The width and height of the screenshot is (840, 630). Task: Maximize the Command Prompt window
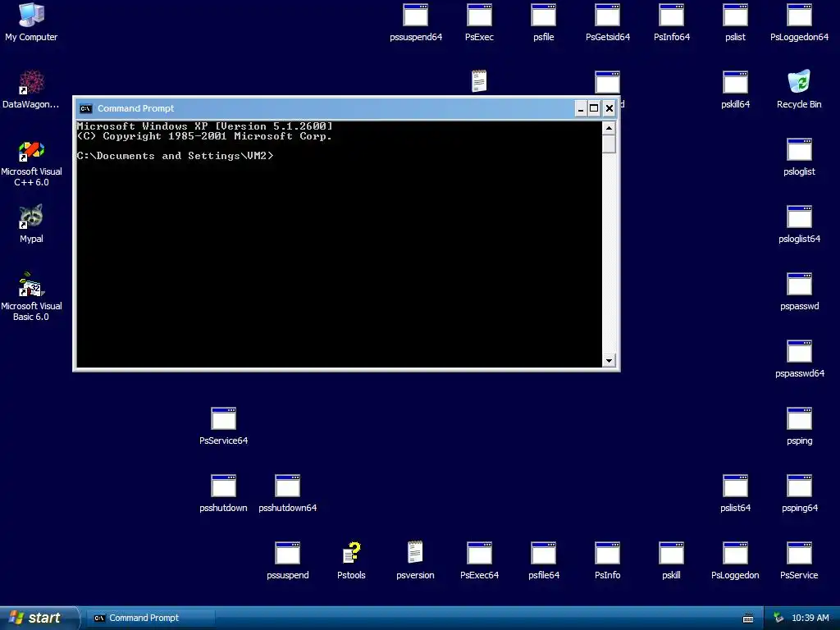(594, 109)
